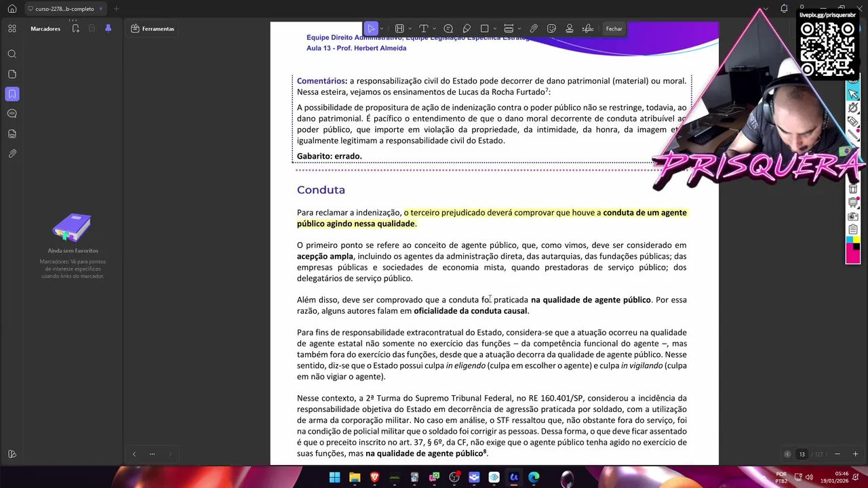
Task: Open a new tab with plus
Action: [x=116, y=9]
